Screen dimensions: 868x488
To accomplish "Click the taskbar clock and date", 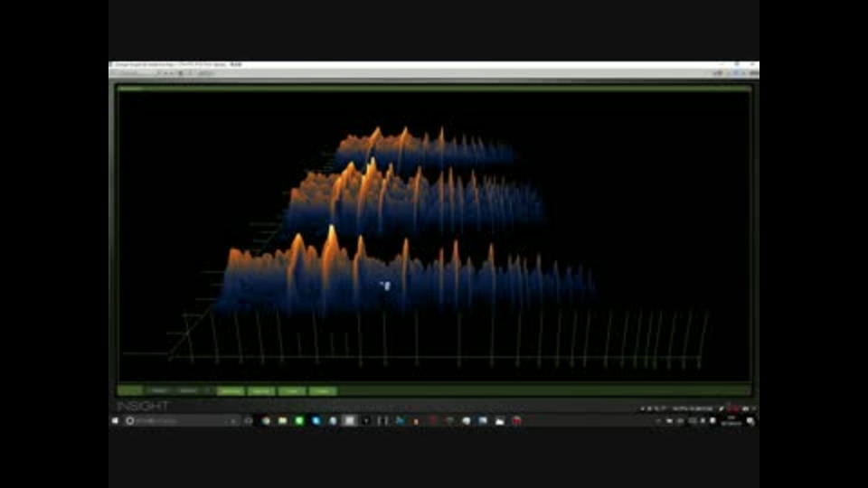I will tap(731, 421).
